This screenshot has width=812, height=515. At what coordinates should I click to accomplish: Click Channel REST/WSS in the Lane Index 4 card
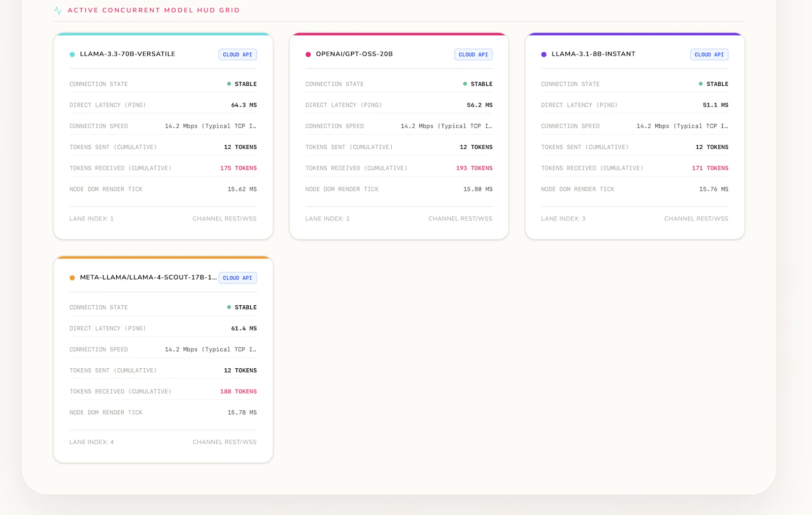click(225, 442)
